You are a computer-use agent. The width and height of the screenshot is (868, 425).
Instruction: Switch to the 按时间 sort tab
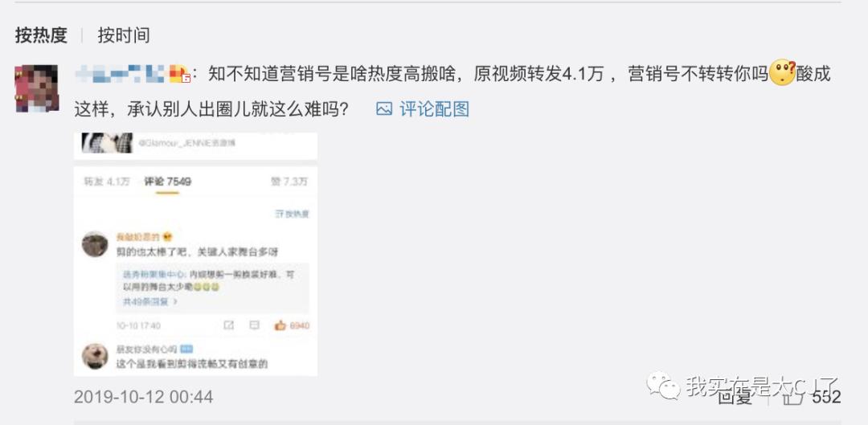(x=124, y=35)
